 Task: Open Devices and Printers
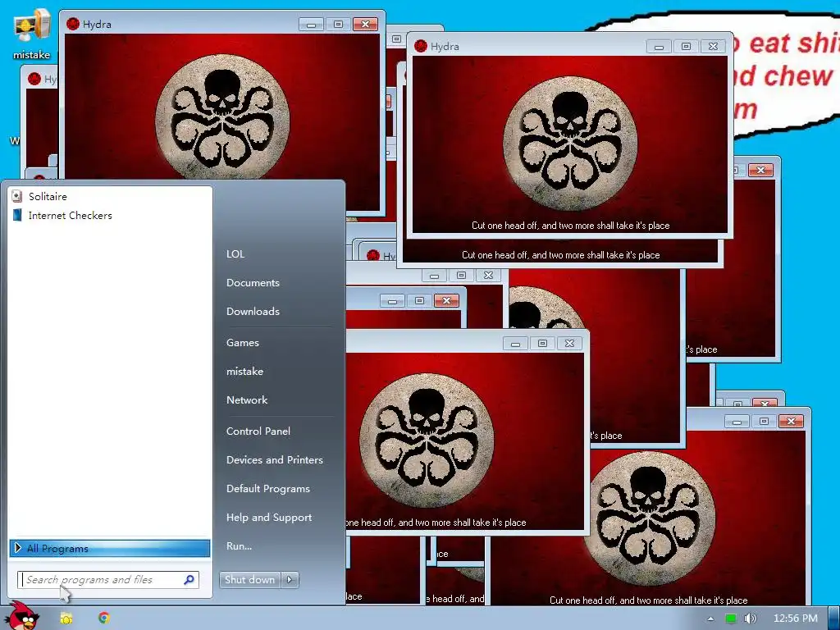[275, 459]
